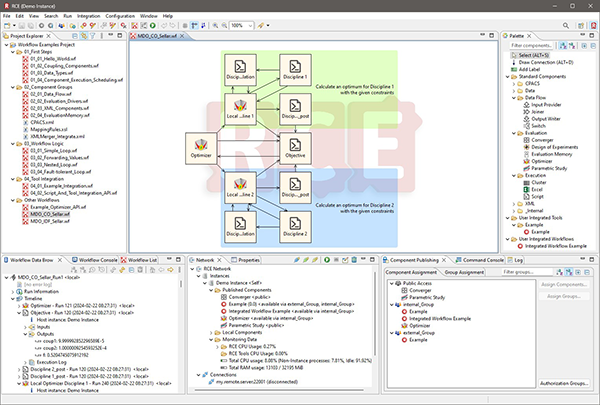Screen dimensions: 600x405
Task: Expand the Optimizer Run 121 timeline entry
Action: point(19,306)
